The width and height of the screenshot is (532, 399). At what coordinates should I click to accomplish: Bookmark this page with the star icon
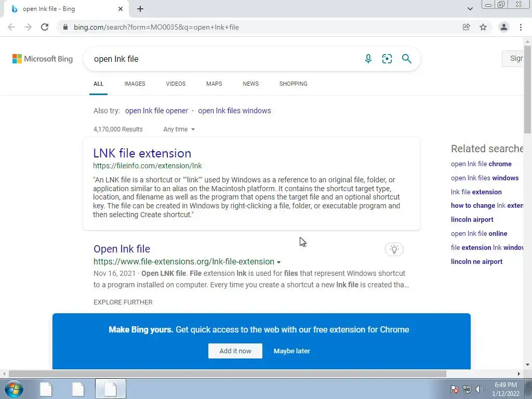[483, 27]
